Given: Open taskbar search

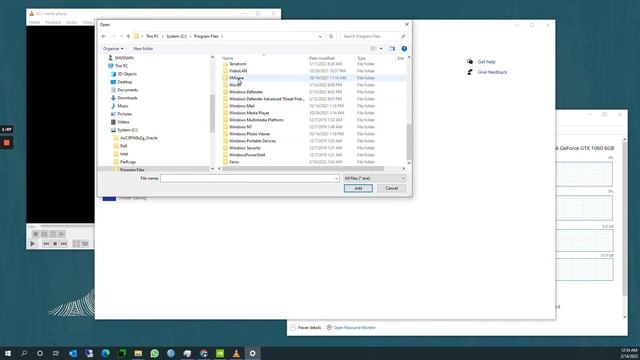Looking at the screenshot, I should click(x=24, y=353).
